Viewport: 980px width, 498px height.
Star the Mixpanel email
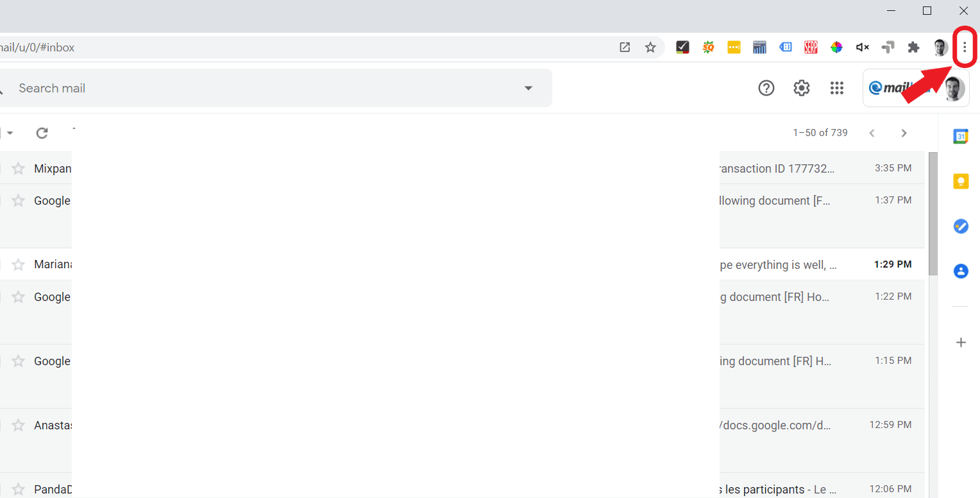tap(19, 168)
